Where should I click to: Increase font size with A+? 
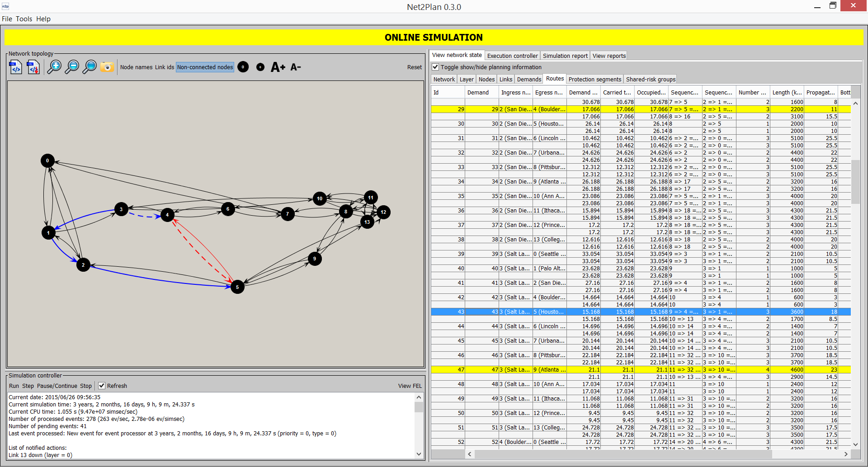278,67
